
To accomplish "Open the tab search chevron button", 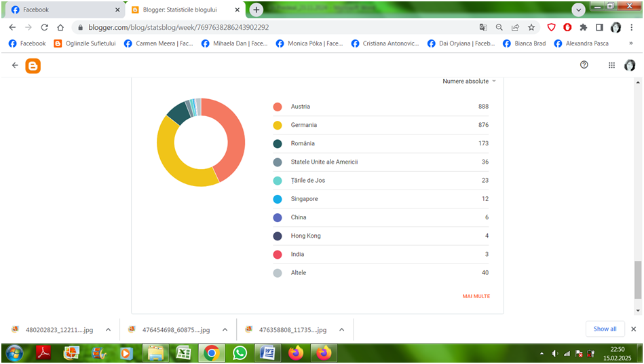I will click(x=578, y=10).
